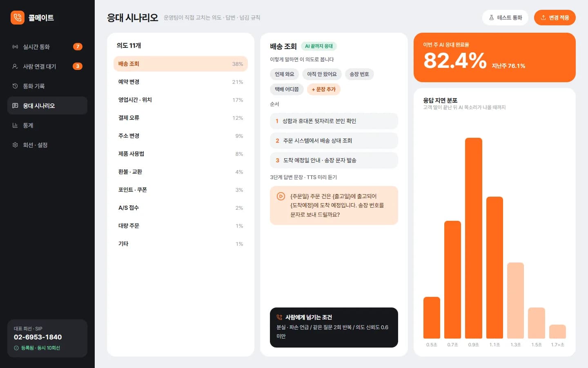The width and height of the screenshot is (588, 368).
Task: Select the 예약 변경 intent
Action: (x=180, y=82)
